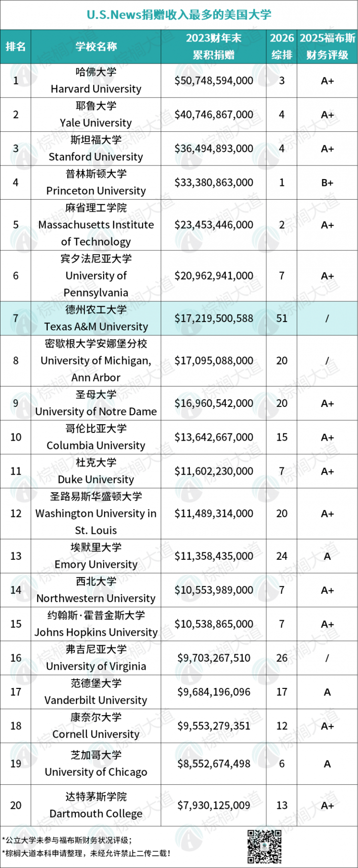Click the 排名 column header
358x868 pixels.
pyautogui.click(x=16, y=46)
